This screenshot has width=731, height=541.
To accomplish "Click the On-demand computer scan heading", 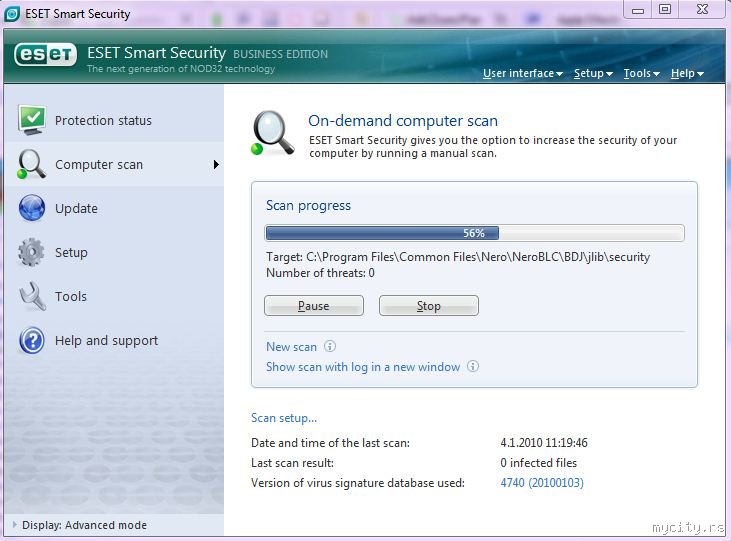I will 403,121.
